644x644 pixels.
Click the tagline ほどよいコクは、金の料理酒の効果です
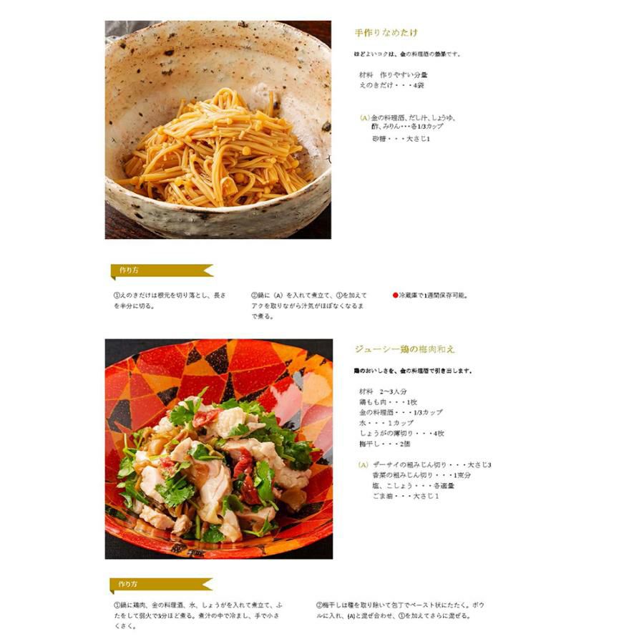[407, 54]
